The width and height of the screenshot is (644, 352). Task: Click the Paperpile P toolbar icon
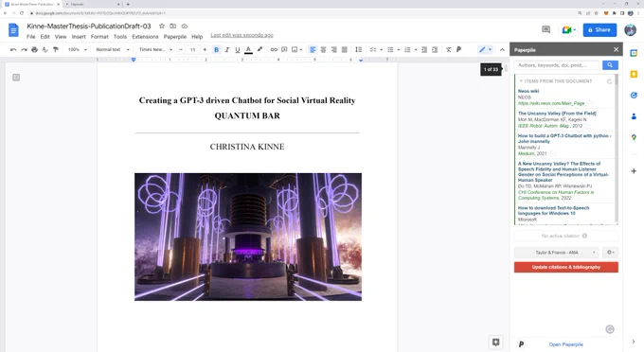(458, 49)
